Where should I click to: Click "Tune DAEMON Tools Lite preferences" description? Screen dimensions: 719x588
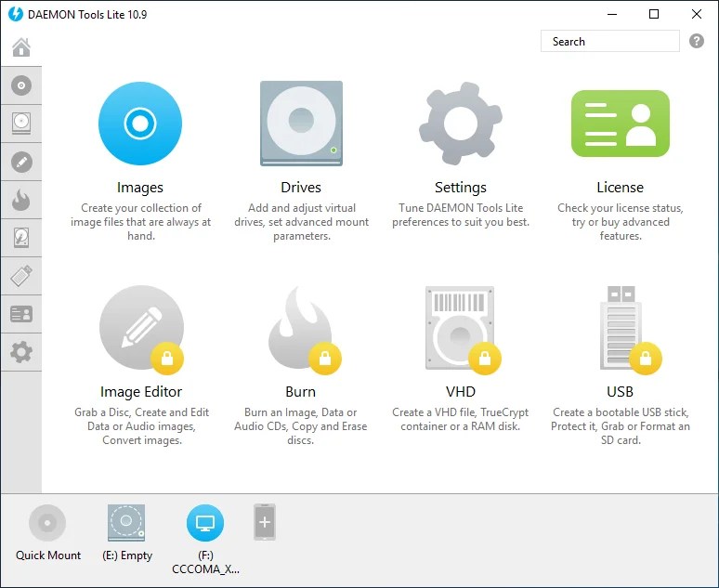click(x=461, y=216)
